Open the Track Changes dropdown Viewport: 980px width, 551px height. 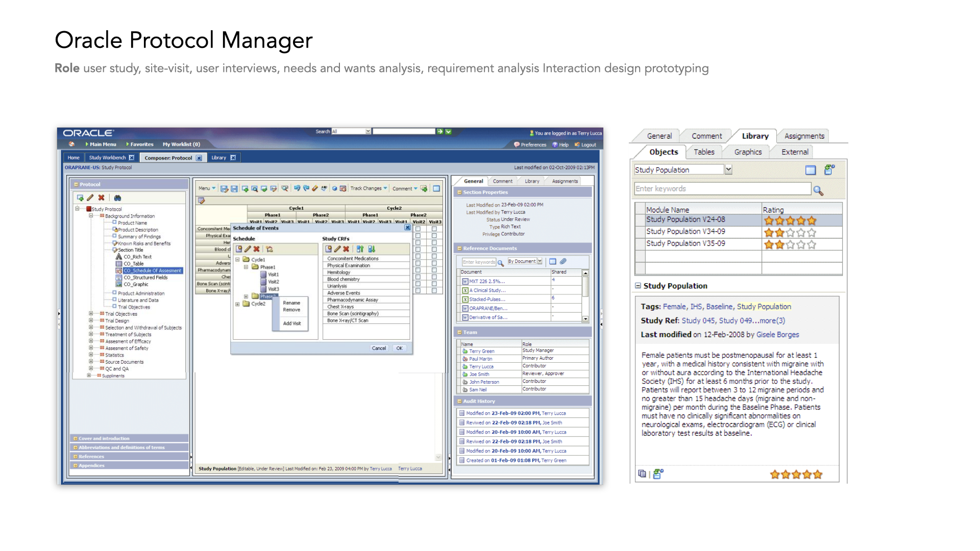coord(385,188)
